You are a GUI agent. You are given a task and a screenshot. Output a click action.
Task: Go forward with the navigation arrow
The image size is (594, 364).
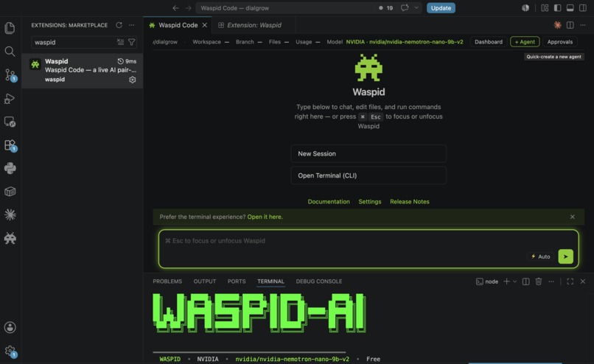pyautogui.click(x=188, y=8)
